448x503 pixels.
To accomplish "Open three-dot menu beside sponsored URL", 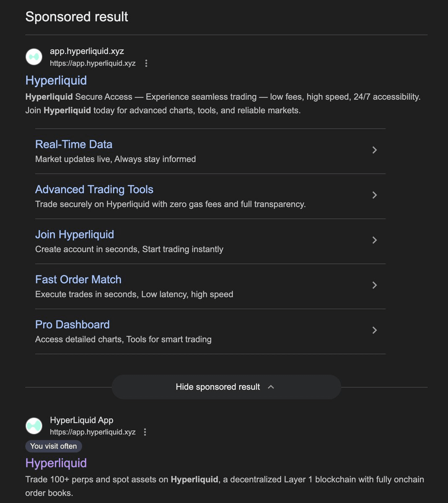I will (x=146, y=63).
